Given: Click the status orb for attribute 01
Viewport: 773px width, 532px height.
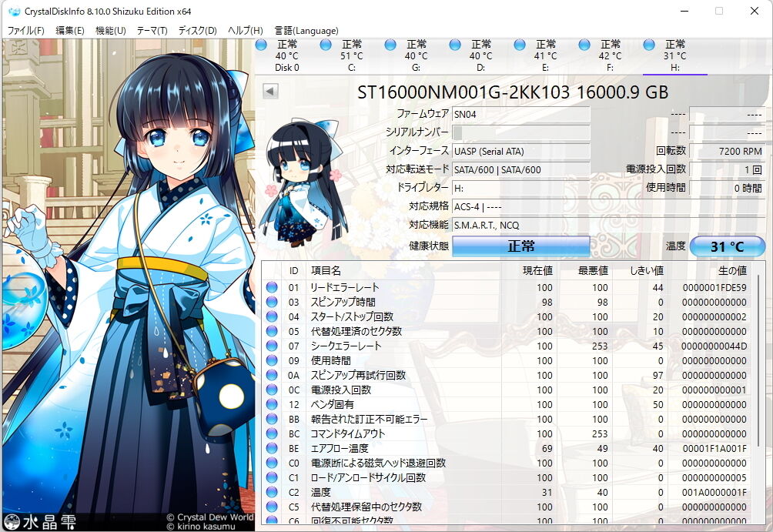Looking at the screenshot, I should point(272,287).
